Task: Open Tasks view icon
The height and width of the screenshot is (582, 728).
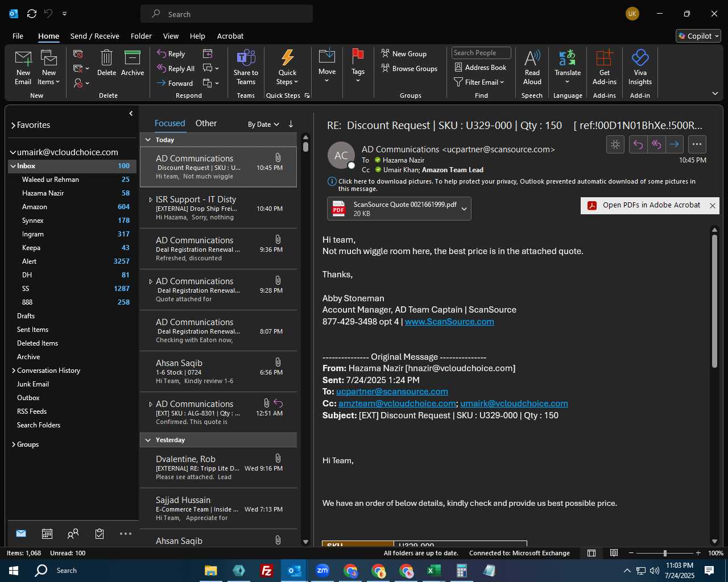Action: pos(100,534)
